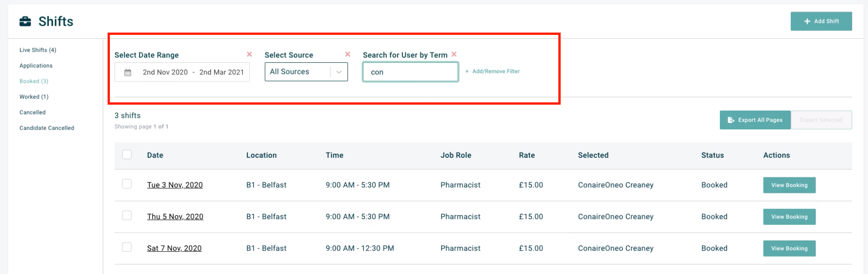Open the Worked (1) section
The height and width of the screenshot is (274, 868).
[x=34, y=97]
